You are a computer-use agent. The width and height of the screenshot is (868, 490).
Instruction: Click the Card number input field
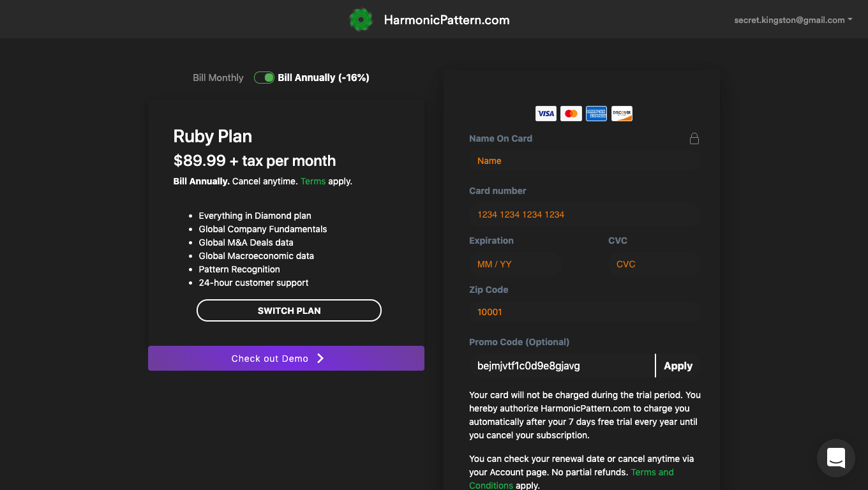pyautogui.click(x=584, y=214)
